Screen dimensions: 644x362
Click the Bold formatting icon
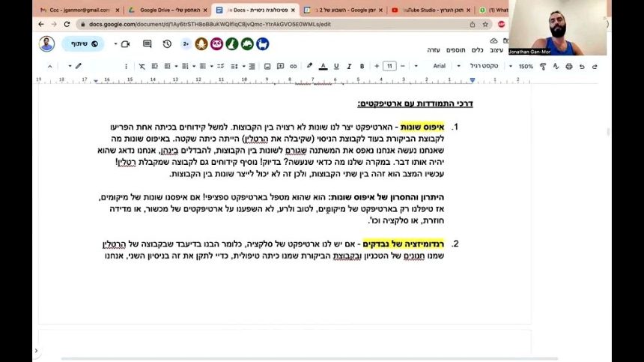(362, 66)
